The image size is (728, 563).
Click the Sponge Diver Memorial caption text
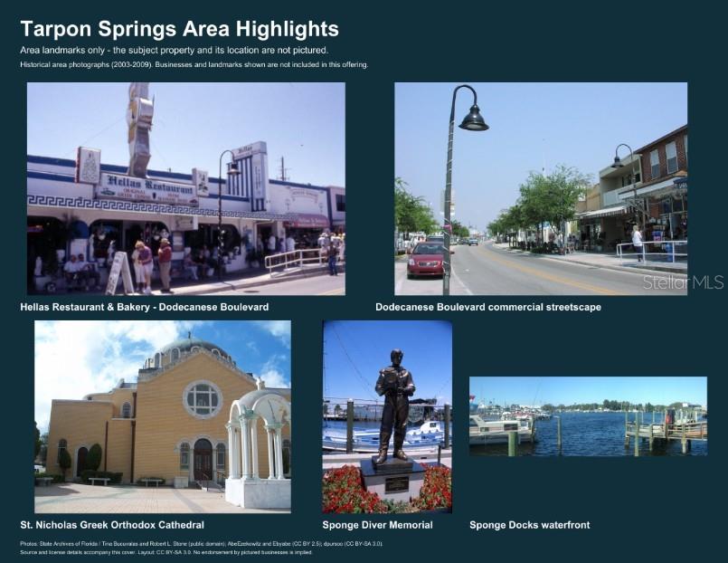click(377, 525)
